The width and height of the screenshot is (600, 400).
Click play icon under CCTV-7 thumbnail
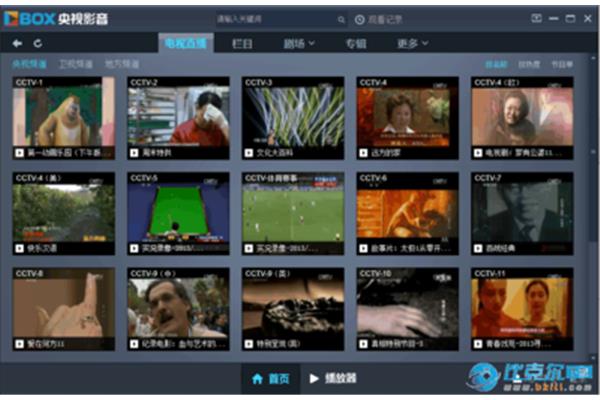(x=478, y=248)
